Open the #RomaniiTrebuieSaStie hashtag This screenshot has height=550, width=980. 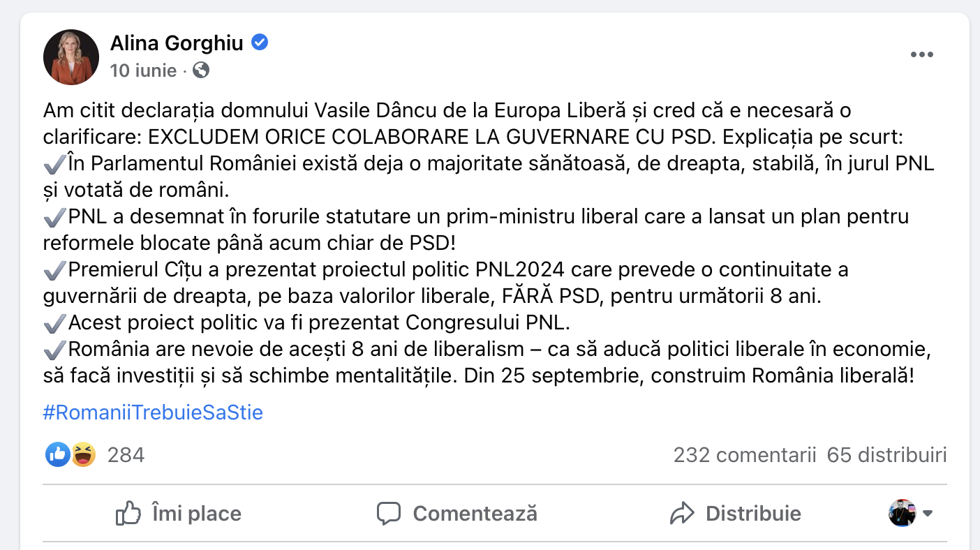[x=153, y=412]
